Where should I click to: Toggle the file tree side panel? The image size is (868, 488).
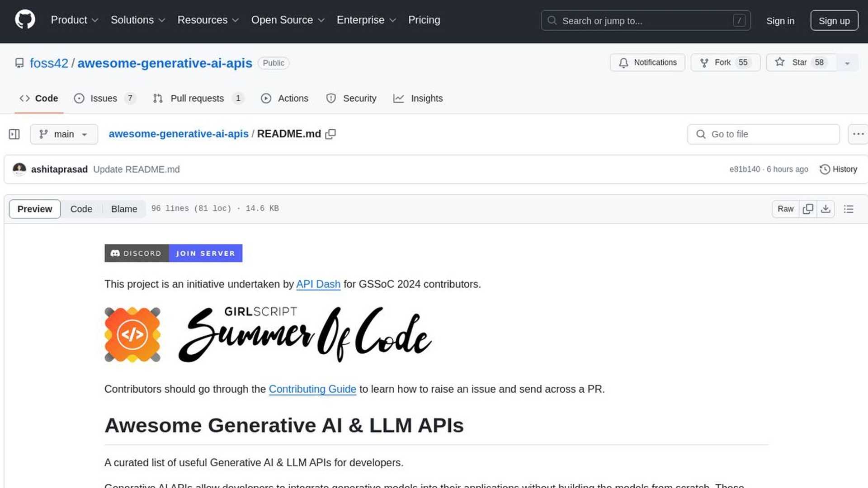[14, 134]
